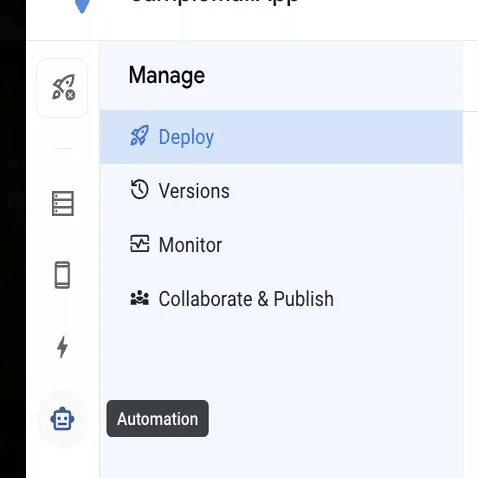Click the blue app logo at top
This screenshot has height=478, width=478.
point(82,6)
